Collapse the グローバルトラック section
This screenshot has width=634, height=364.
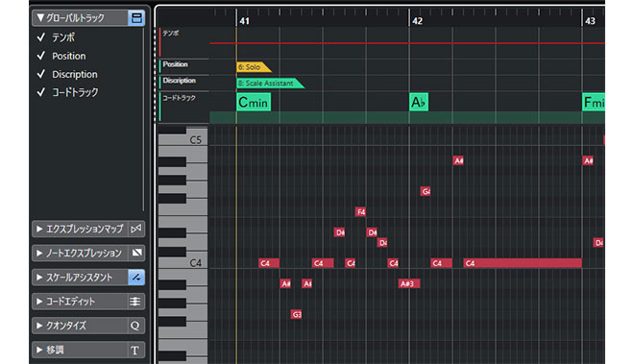pos(40,18)
